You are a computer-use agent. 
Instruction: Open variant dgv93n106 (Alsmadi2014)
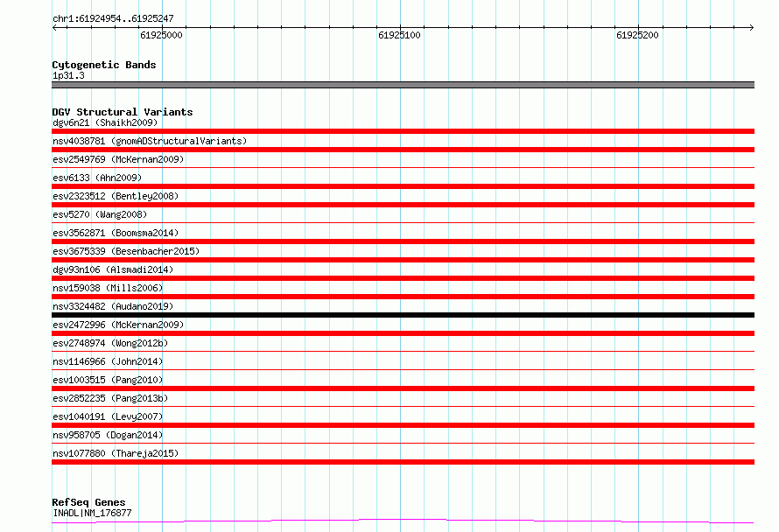coord(113,269)
